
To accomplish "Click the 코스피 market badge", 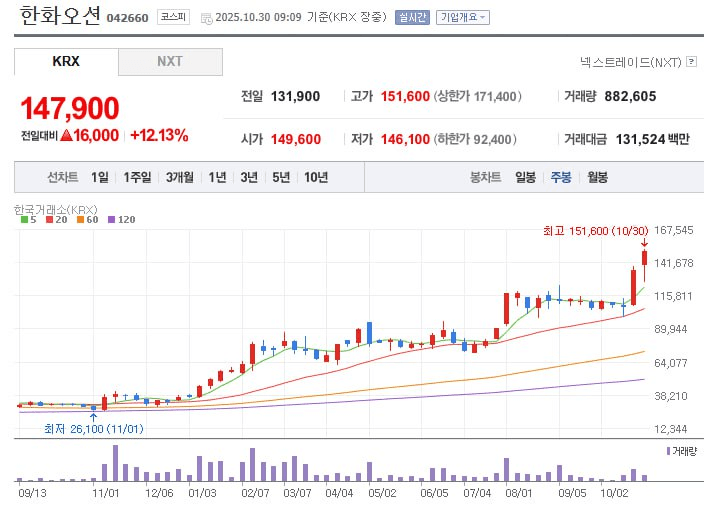I will pyautogui.click(x=173, y=17).
